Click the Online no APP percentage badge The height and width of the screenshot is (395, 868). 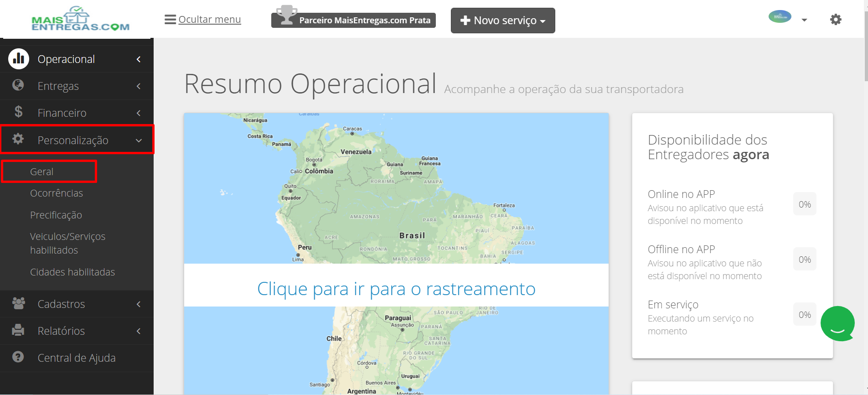click(x=805, y=204)
